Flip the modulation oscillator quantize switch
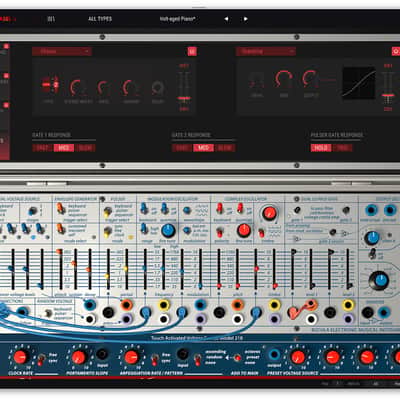 point(165,208)
